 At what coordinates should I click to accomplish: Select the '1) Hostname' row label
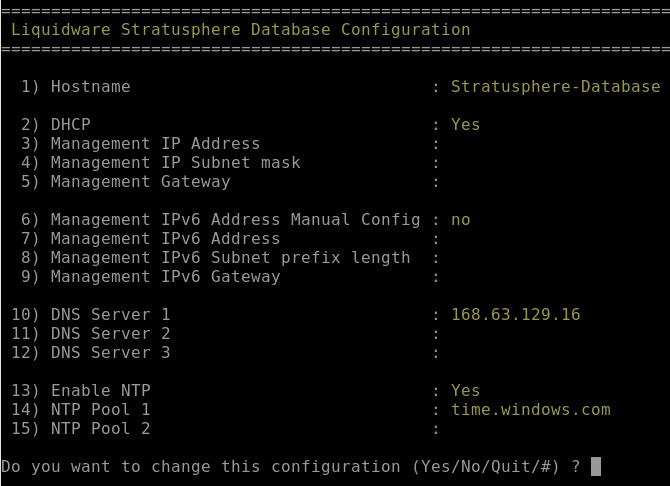pyautogui.click(x=76, y=87)
